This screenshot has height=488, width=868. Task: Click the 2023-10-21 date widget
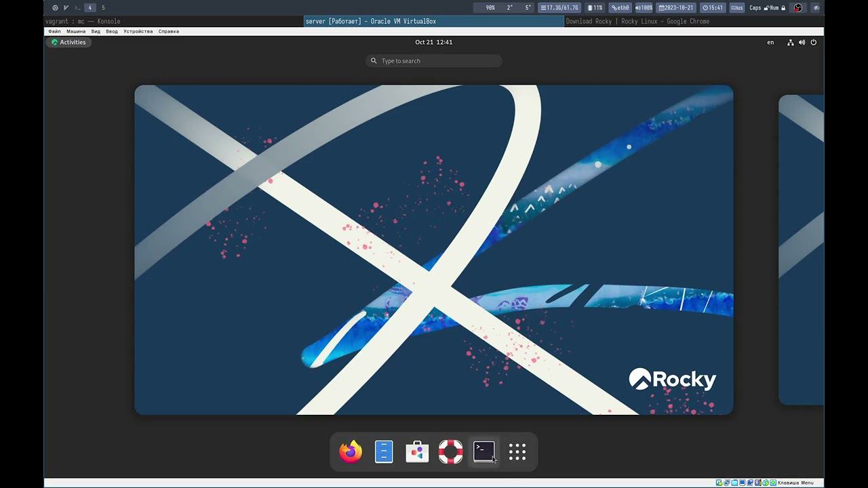[x=677, y=7]
